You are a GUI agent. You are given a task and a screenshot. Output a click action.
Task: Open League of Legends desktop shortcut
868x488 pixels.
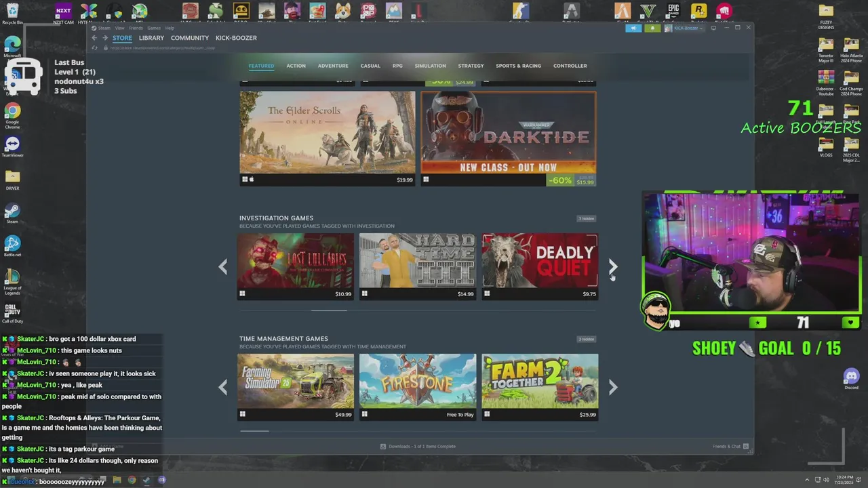point(12,282)
